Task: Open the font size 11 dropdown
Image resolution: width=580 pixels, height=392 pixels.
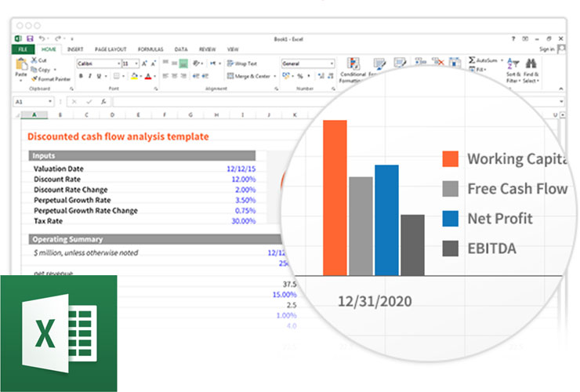Action: pyautogui.click(x=136, y=64)
